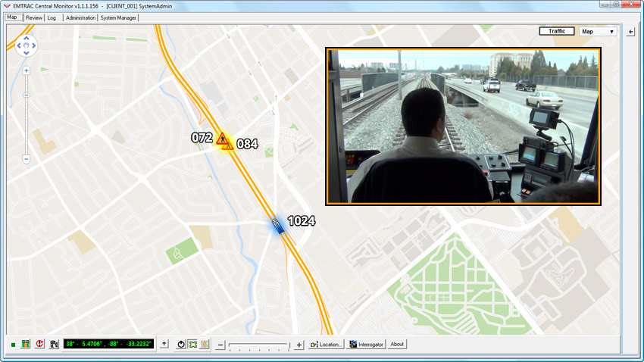644x362 pixels.
Task: Collapse side panel with left arrow button
Action: tap(630, 32)
